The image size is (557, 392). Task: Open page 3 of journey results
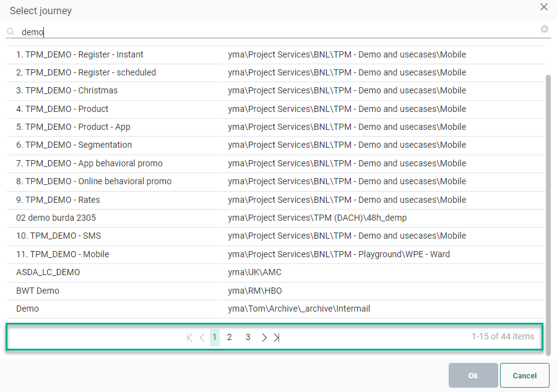point(248,337)
